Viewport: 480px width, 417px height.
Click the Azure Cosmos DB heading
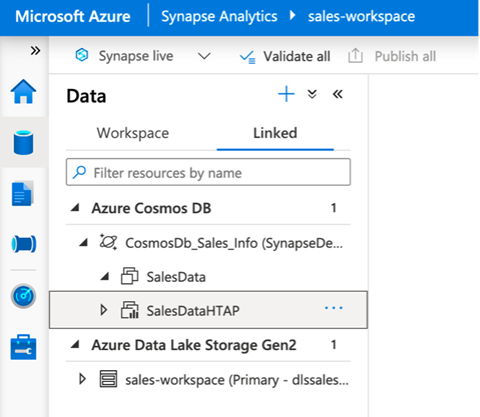pos(151,208)
